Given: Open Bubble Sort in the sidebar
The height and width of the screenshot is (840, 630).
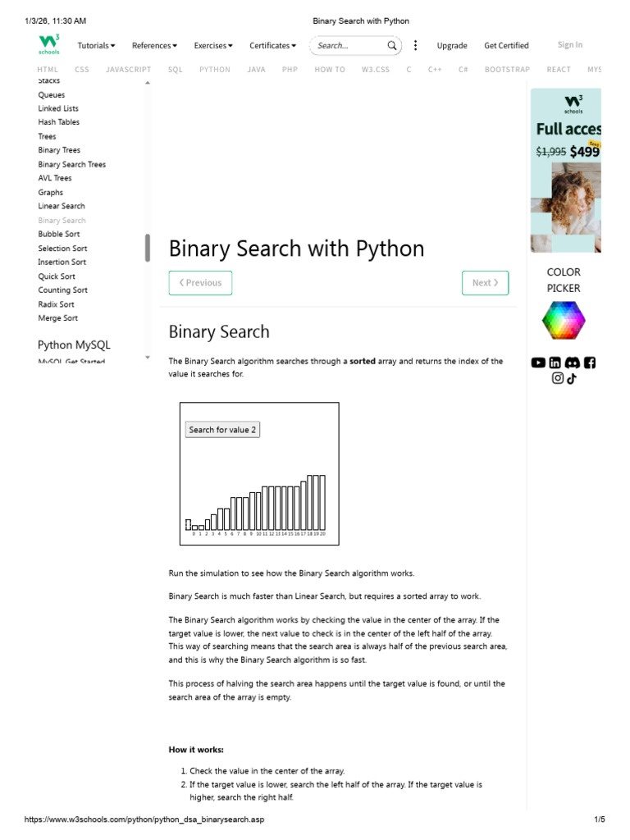Looking at the screenshot, I should click(x=59, y=234).
